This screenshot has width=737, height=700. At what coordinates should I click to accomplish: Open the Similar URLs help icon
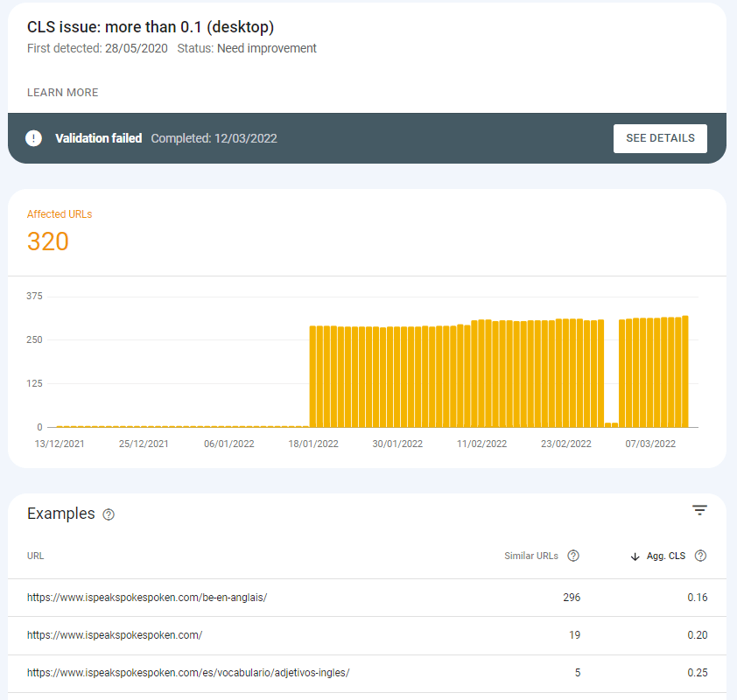(x=573, y=556)
